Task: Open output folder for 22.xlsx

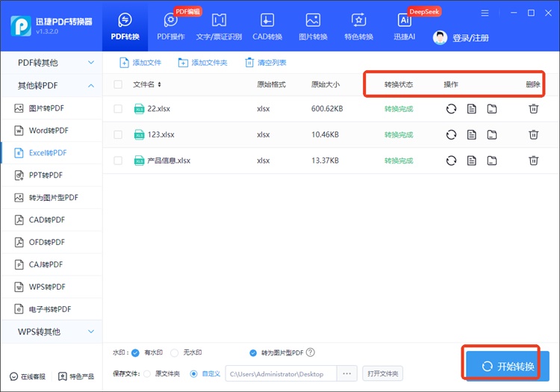Action: click(492, 109)
